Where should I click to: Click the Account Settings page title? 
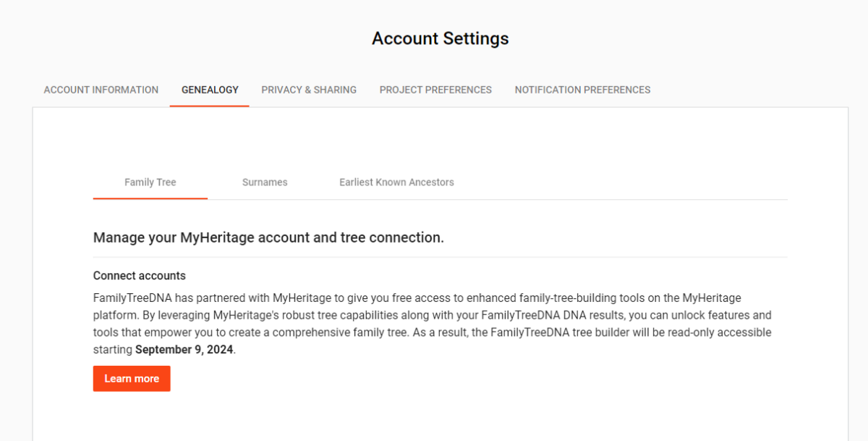coord(440,38)
